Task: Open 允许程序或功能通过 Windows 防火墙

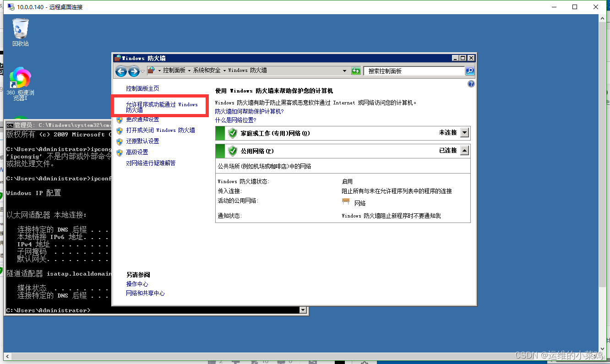Action: pos(159,107)
